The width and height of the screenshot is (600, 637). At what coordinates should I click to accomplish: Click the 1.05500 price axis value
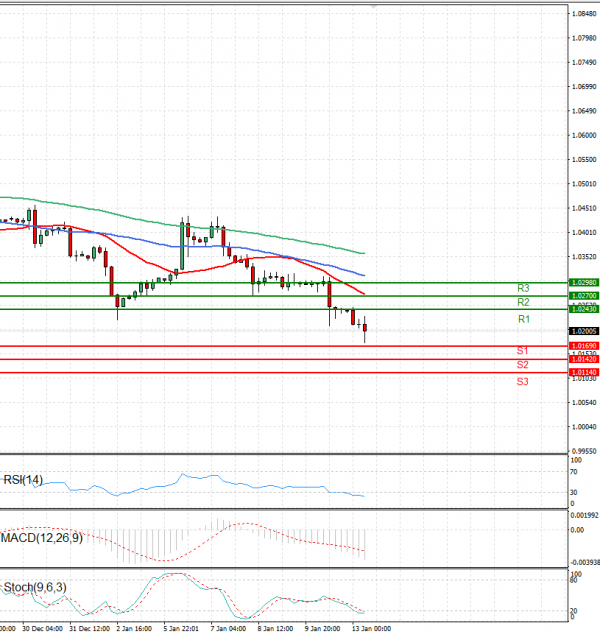[584, 160]
